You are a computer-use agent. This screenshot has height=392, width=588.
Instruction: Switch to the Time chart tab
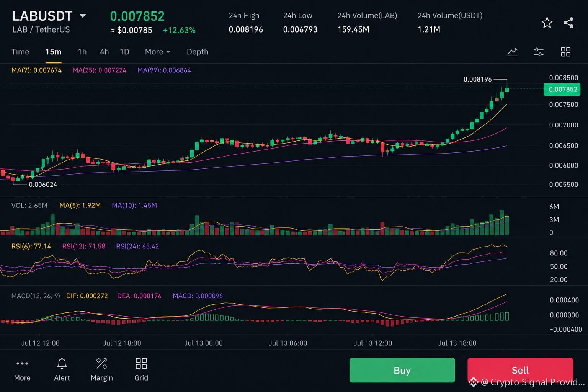20,52
